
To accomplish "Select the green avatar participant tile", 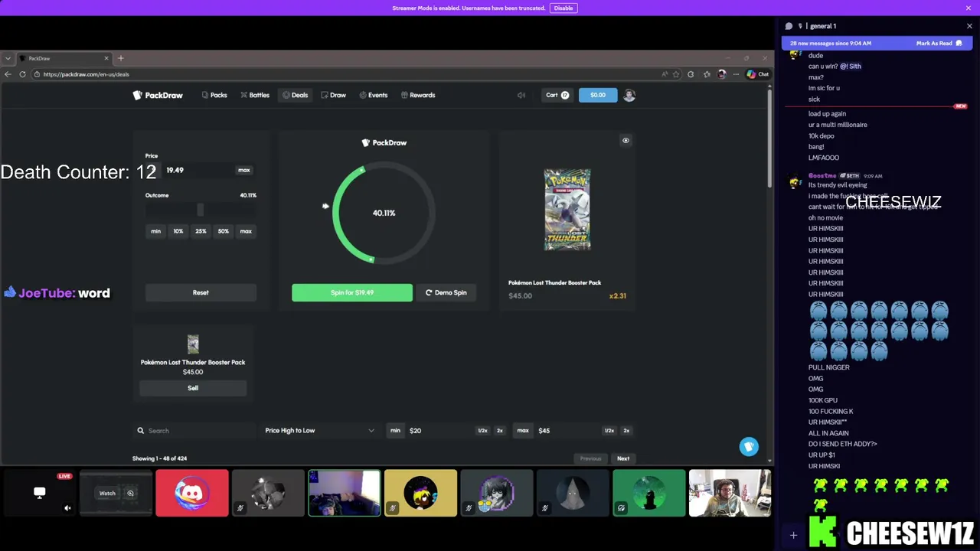I will point(649,494).
